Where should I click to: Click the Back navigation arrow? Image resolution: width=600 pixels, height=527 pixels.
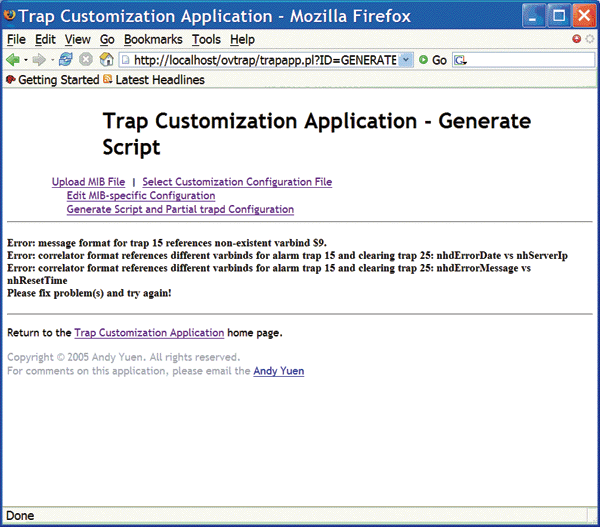tap(13, 60)
